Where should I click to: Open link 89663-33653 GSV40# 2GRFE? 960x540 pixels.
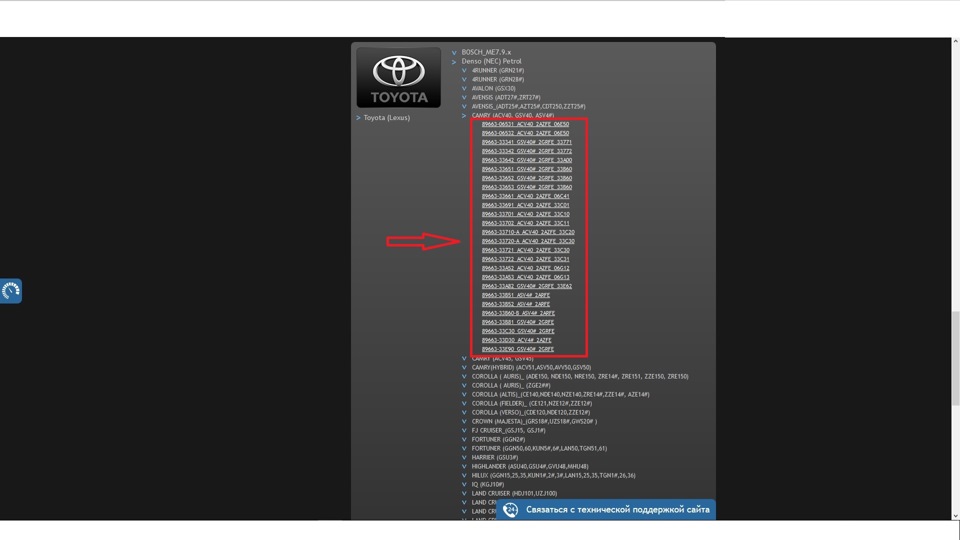pos(527,187)
